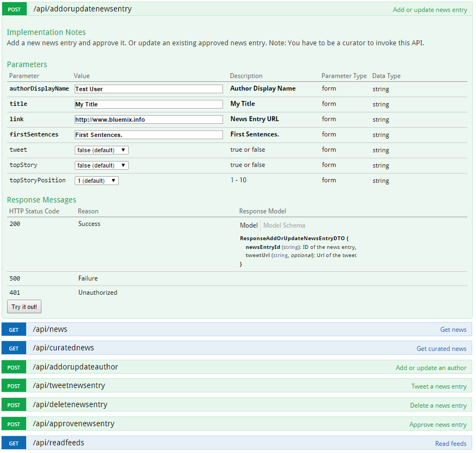Click POST badge of /api/addorupdateauthor
This screenshot has height=453, width=476.
14,367
